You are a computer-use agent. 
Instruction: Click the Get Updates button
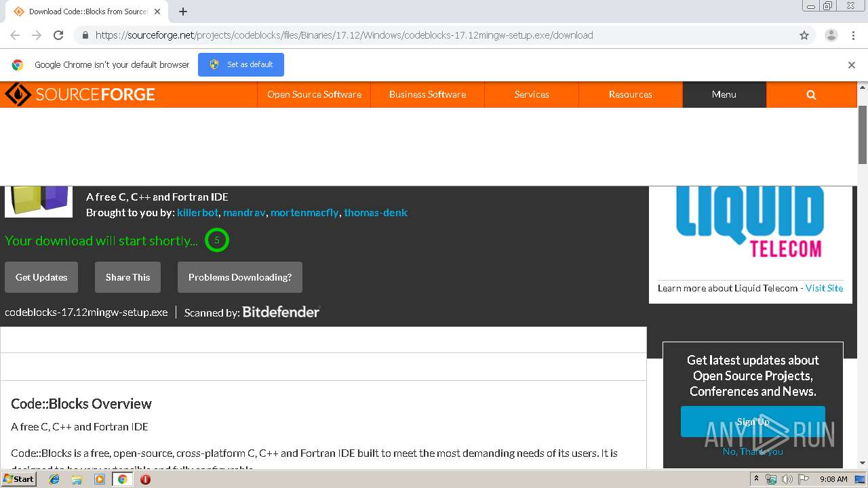(41, 277)
